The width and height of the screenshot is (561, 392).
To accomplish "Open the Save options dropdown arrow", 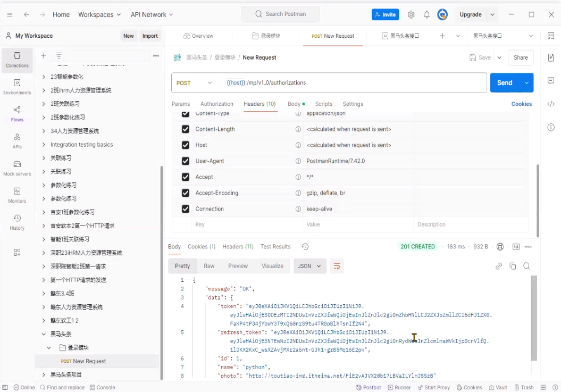I will pyautogui.click(x=499, y=57).
